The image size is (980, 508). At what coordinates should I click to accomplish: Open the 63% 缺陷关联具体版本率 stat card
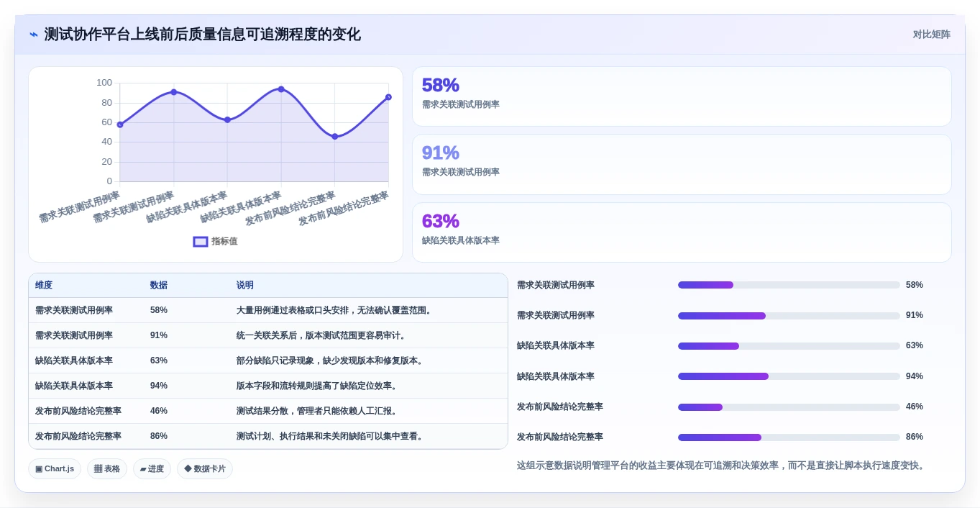click(x=682, y=232)
